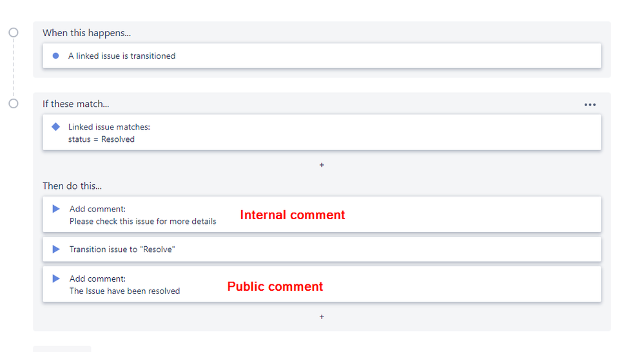
Task: Open the three-dot menu beside 'If these match...'
Action: pos(590,104)
